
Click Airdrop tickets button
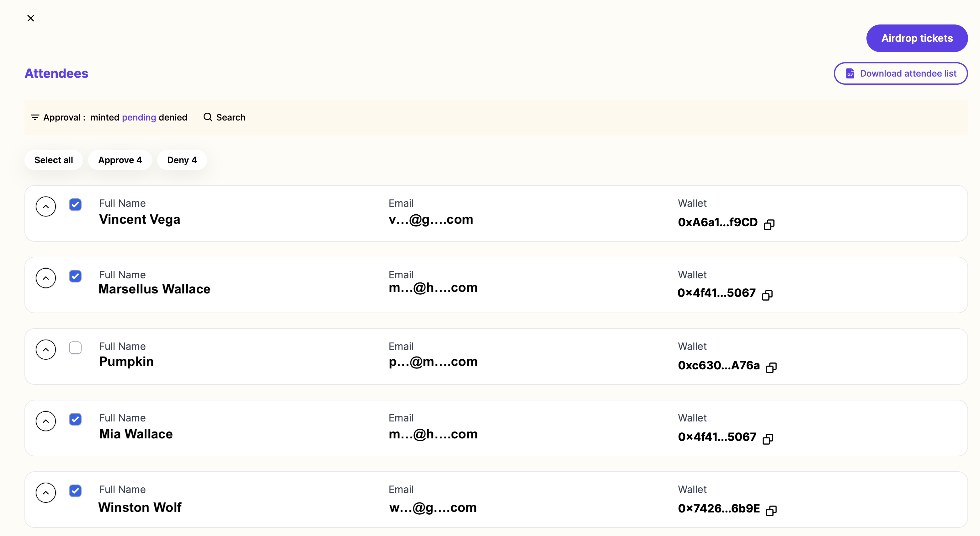(917, 38)
